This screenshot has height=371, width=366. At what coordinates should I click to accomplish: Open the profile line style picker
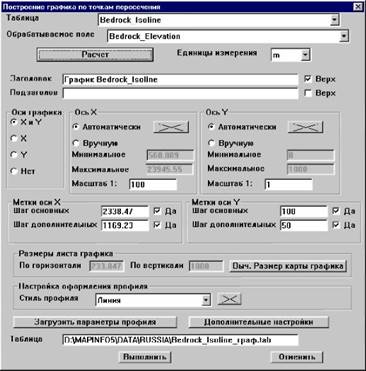pyautogui.click(x=229, y=299)
